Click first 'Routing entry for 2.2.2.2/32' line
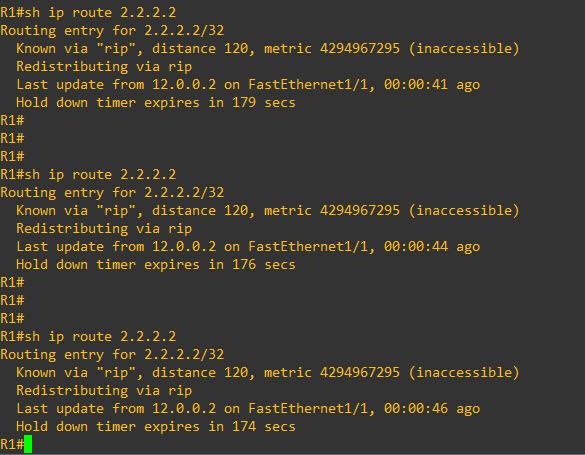 click(112, 31)
